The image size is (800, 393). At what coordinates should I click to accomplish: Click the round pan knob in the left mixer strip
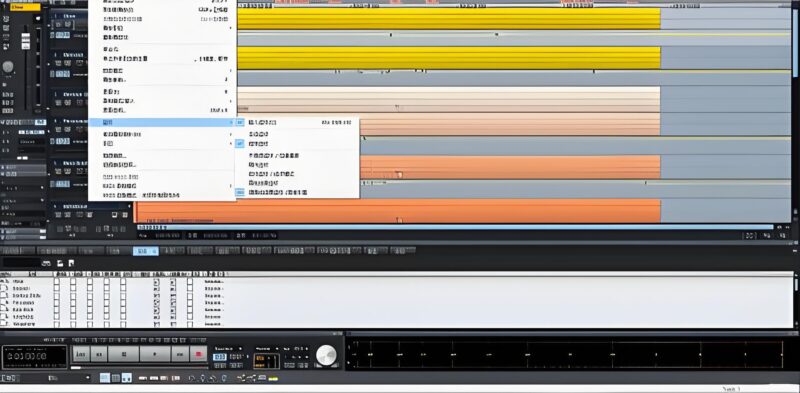pos(8,67)
